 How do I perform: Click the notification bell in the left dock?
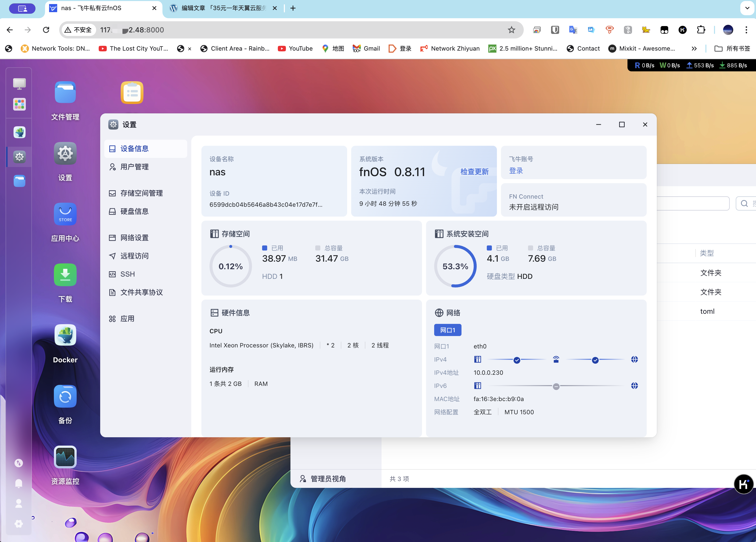click(19, 483)
